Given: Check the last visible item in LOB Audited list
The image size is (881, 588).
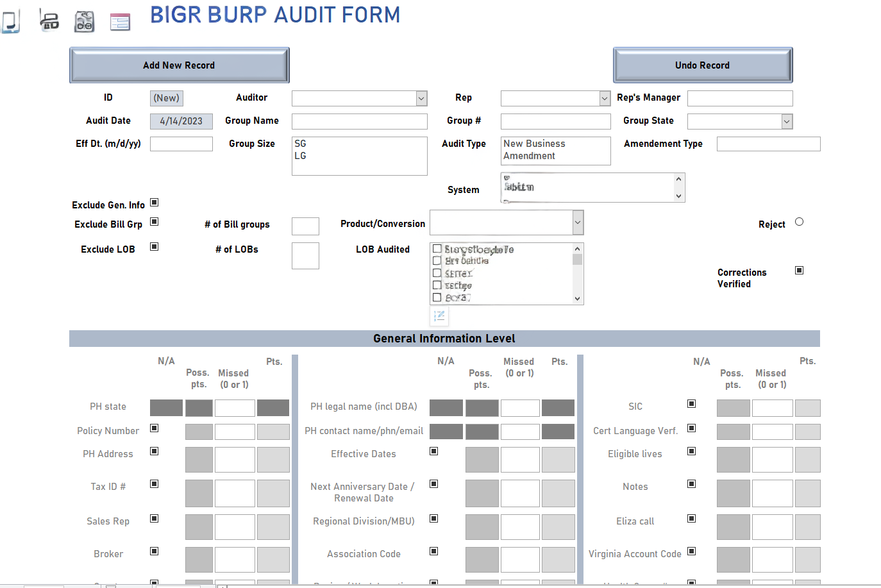Looking at the screenshot, I should coord(437,298).
